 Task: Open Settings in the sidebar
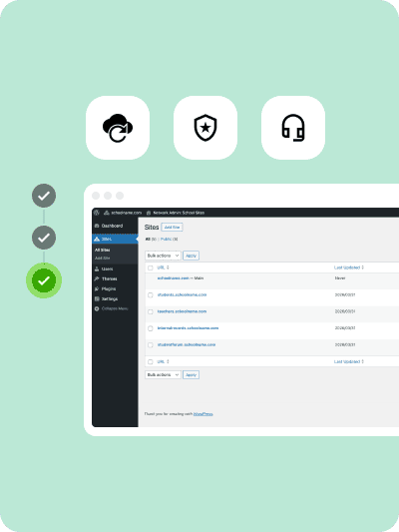115,299
